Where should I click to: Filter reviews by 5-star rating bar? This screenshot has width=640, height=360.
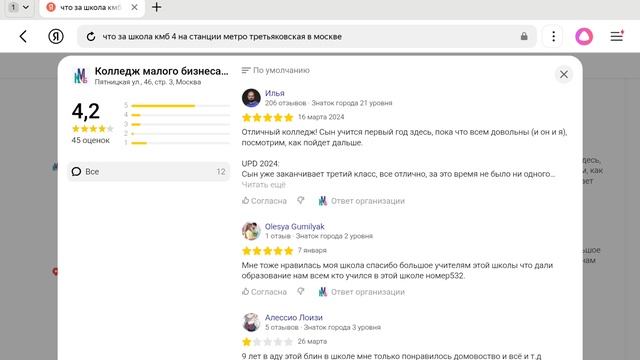click(x=177, y=106)
